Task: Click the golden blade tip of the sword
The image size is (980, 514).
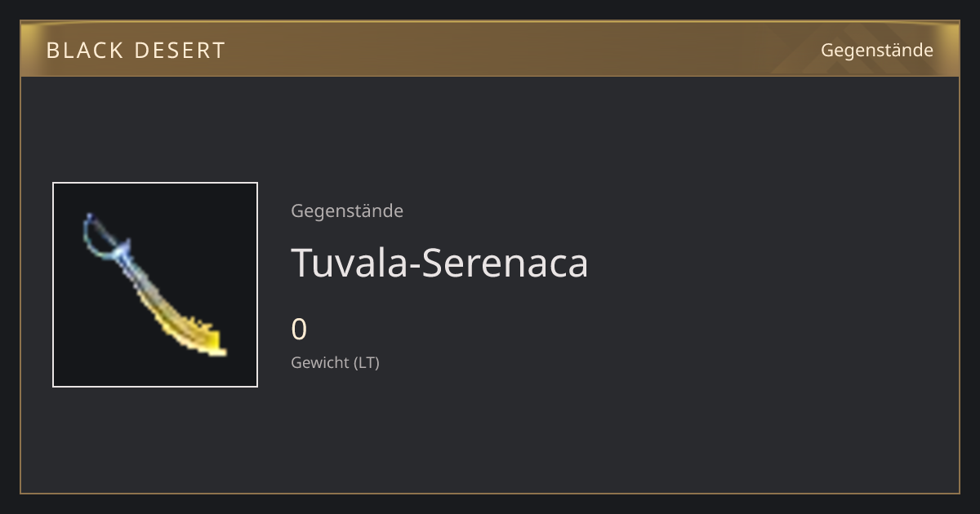Action: (x=209, y=342)
